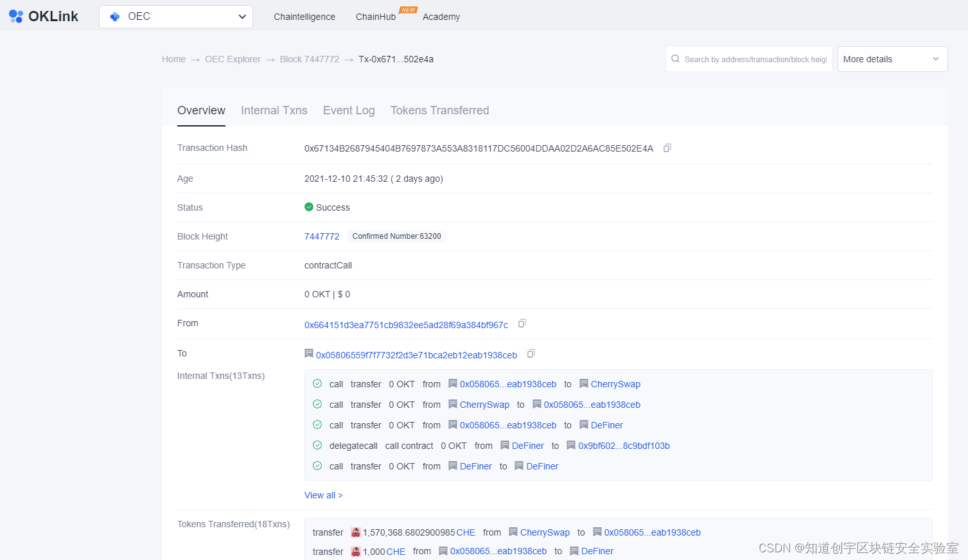968x560 pixels.
Task: Open the To contract address 0x05806559...38ceb
Action: pyautogui.click(x=416, y=355)
